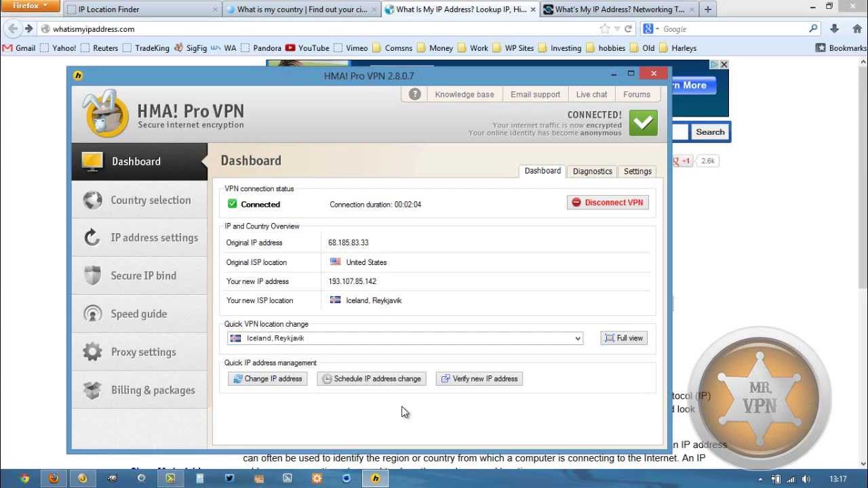Click the search magnifier icon
Screen dimensions: 868x488
pyautogui.click(x=814, y=28)
